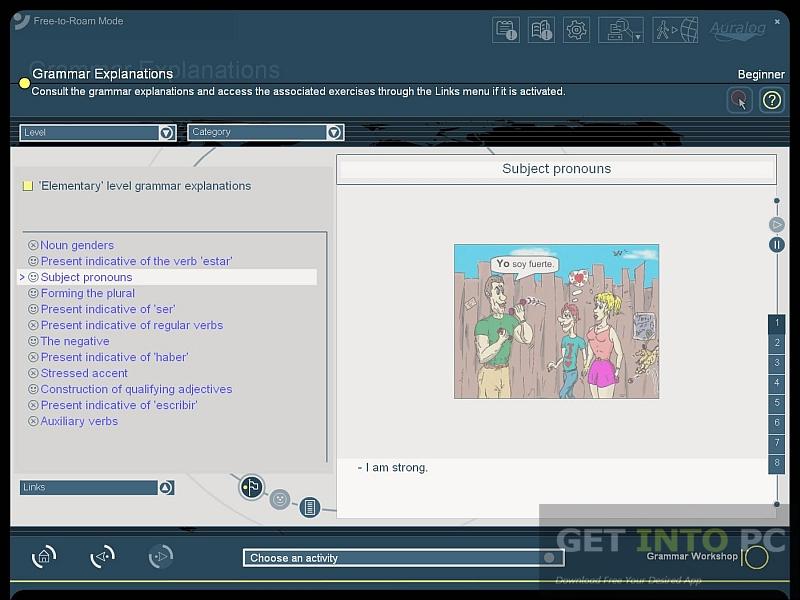Open 'Present indicative of regular verbs' lesson

pos(131,325)
